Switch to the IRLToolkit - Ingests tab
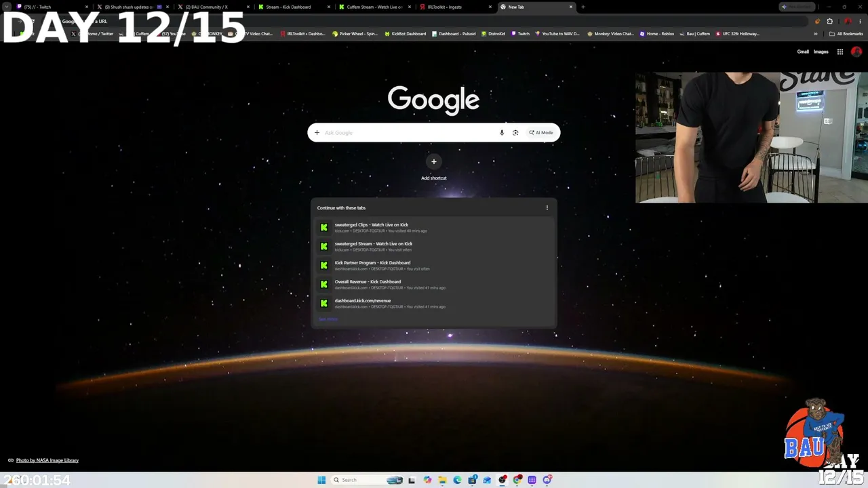 (455, 7)
